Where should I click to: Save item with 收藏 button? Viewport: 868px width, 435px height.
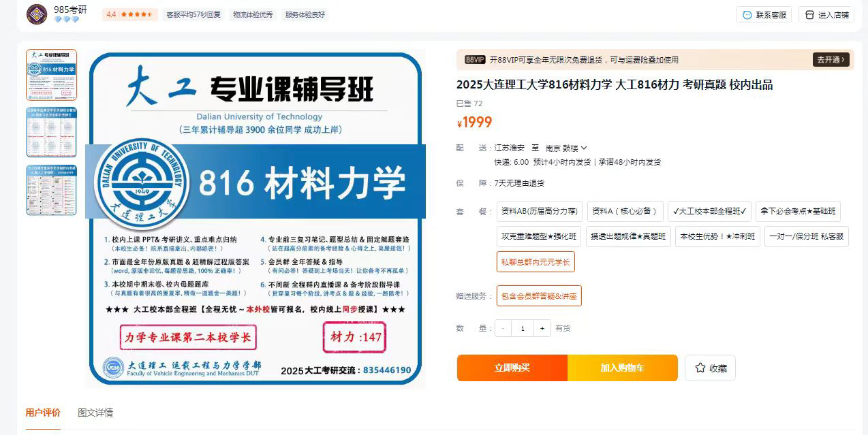[710, 368]
